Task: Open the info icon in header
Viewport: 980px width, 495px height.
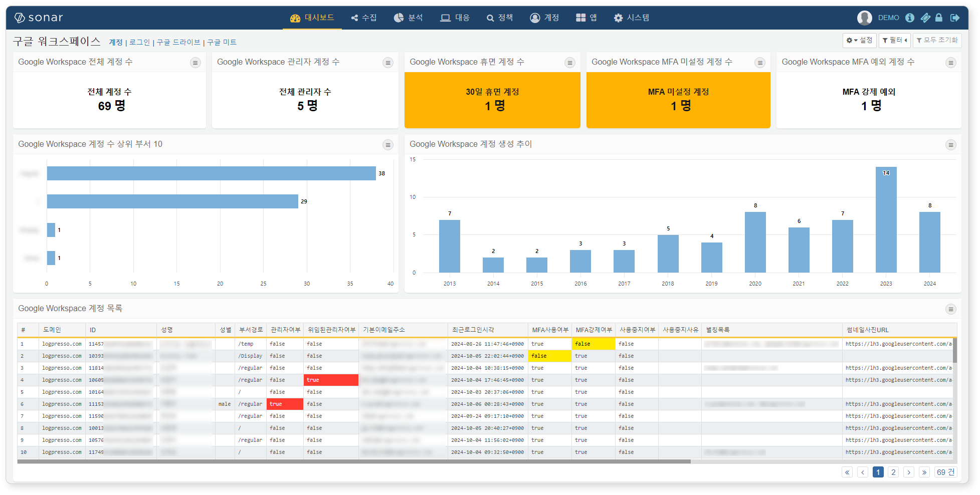Action: point(910,18)
